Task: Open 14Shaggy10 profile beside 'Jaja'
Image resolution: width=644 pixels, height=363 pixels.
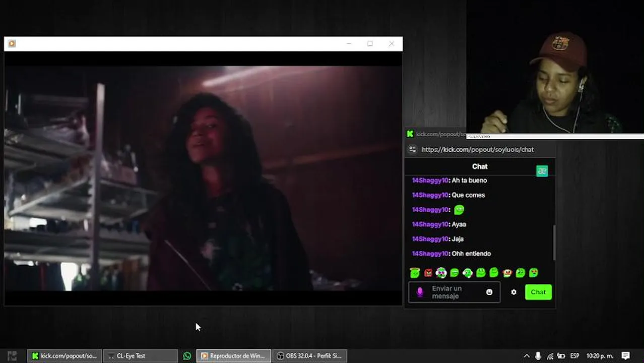Action: tap(430, 239)
